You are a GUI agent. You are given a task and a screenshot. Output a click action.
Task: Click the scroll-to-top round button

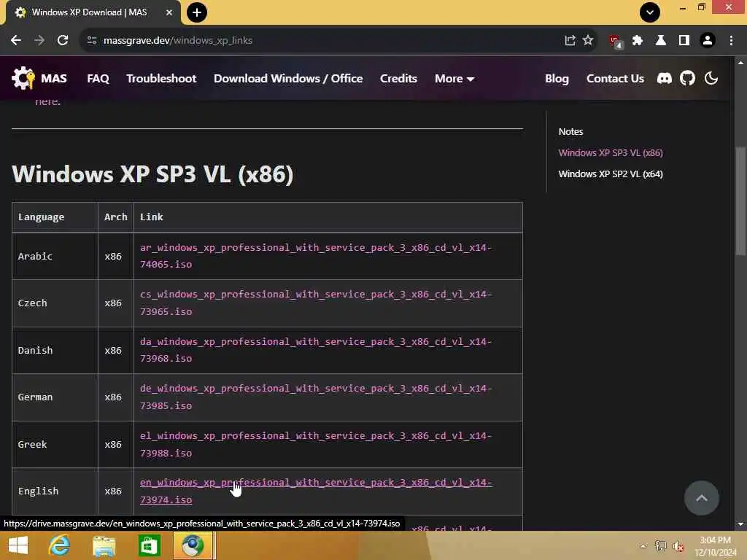coord(701,498)
